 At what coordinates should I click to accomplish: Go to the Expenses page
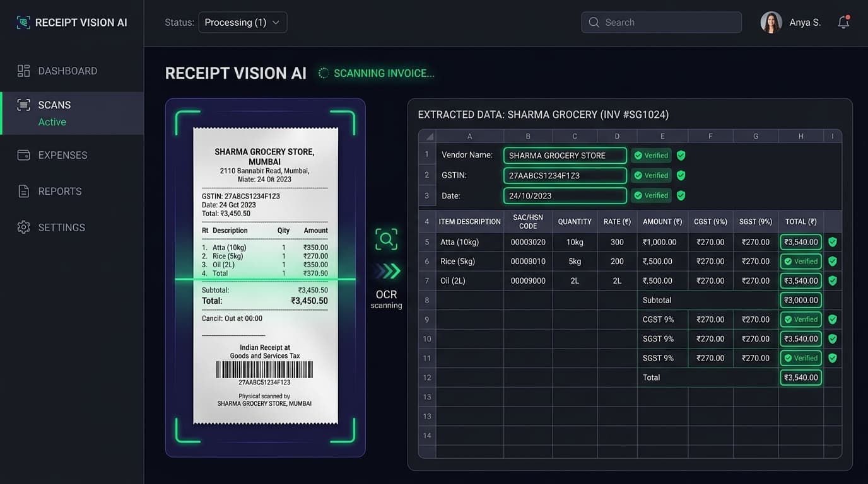(72, 155)
